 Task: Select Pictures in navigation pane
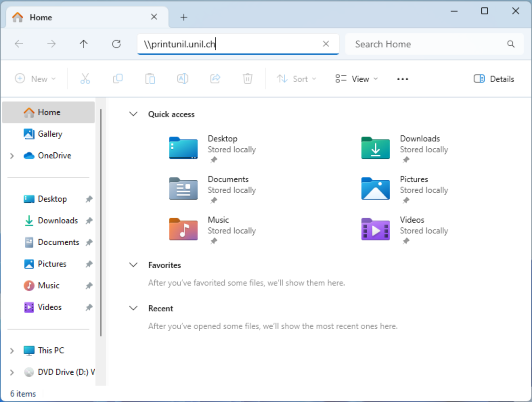pos(52,264)
